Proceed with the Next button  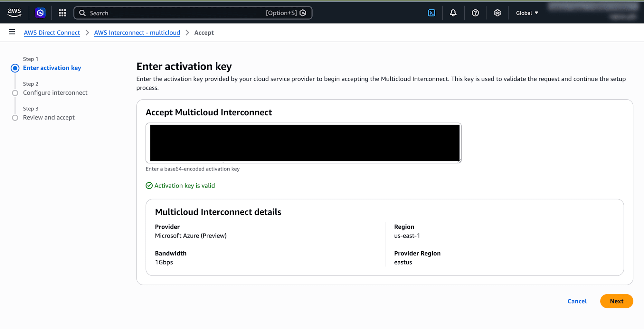[617, 301]
